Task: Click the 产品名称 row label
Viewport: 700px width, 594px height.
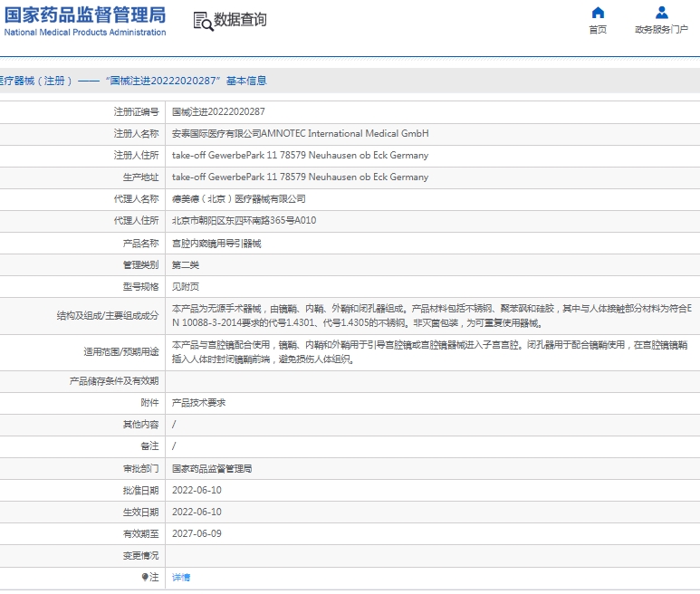Action: click(x=140, y=244)
